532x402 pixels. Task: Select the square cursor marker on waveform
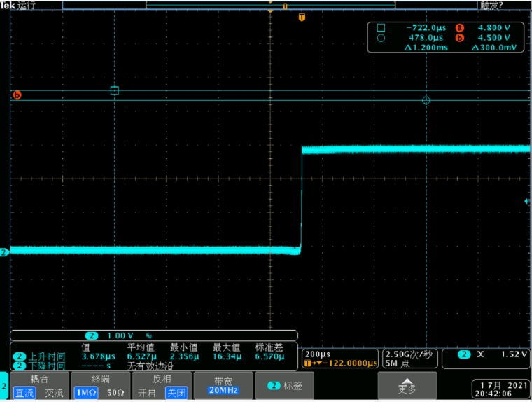115,90
